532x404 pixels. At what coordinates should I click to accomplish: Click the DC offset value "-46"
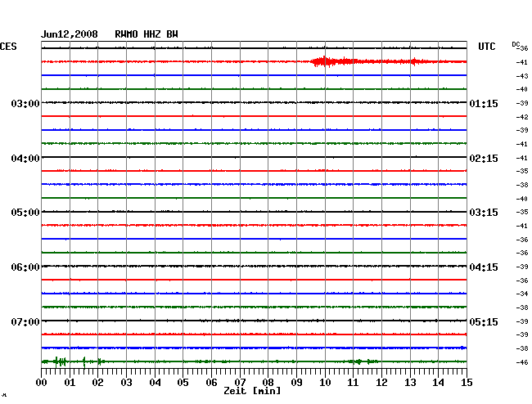point(522,362)
